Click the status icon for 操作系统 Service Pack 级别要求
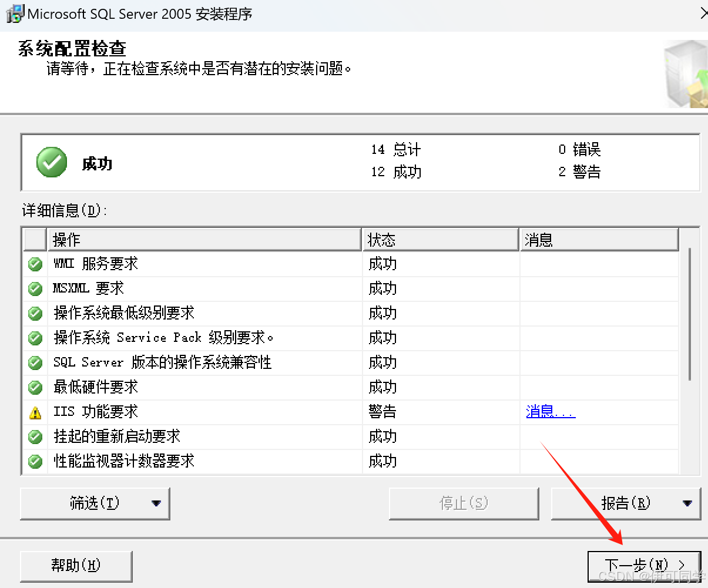This screenshot has width=708, height=588. click(x=35, y=338)
